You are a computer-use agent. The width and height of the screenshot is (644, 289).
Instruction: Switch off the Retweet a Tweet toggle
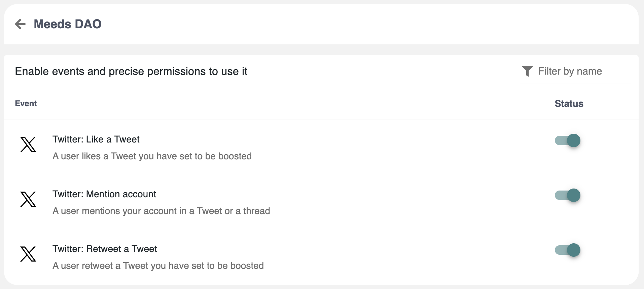coord(568,250)
